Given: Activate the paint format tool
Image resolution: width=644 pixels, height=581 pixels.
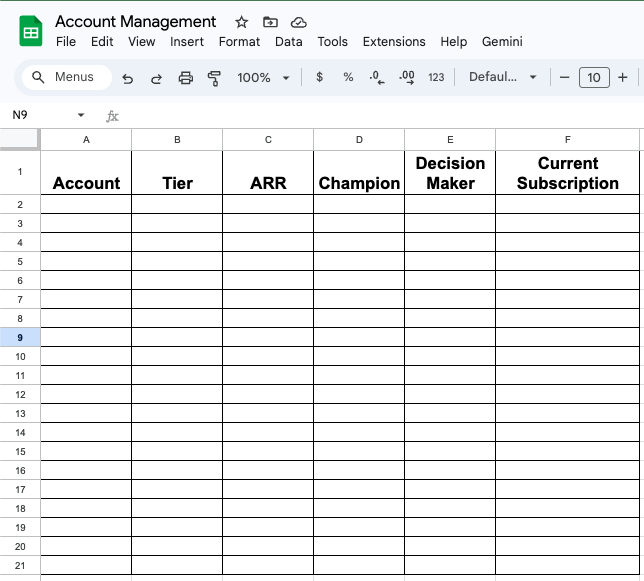Looking at the screenshot, I should coord(213,78).
